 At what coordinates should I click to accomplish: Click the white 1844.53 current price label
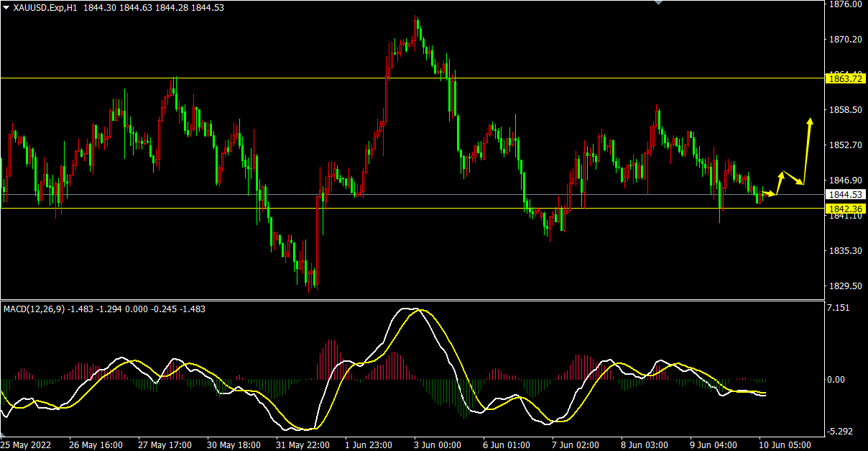click(846, 195)
